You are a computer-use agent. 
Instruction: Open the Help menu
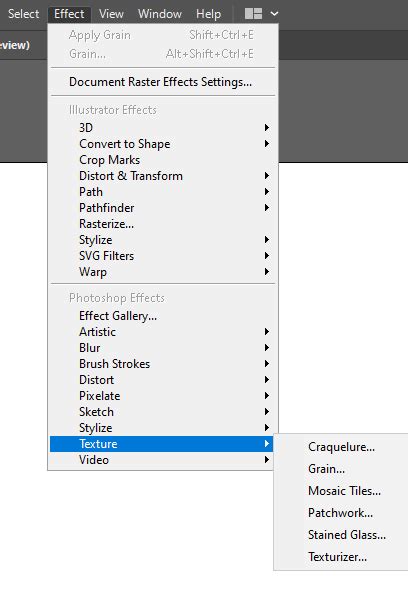pyautogui.click(x=209, y=14)
